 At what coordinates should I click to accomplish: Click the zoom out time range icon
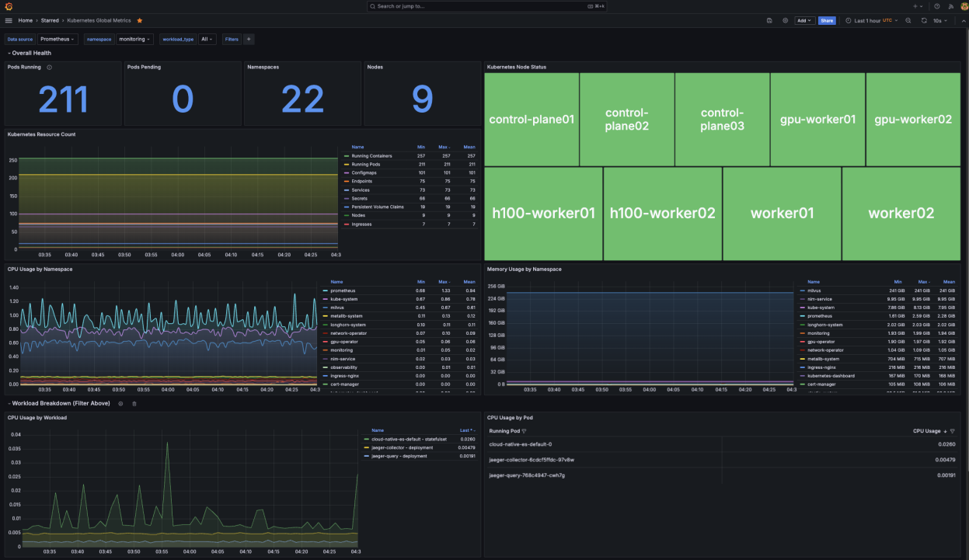(x=908, y=20)
